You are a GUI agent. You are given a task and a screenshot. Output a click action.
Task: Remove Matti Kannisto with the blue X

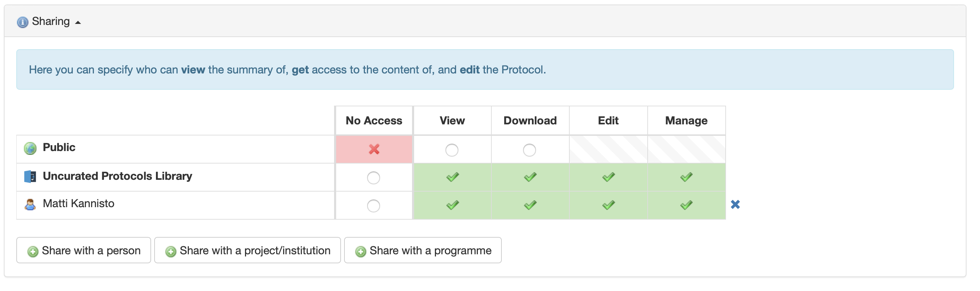[735, 205]
